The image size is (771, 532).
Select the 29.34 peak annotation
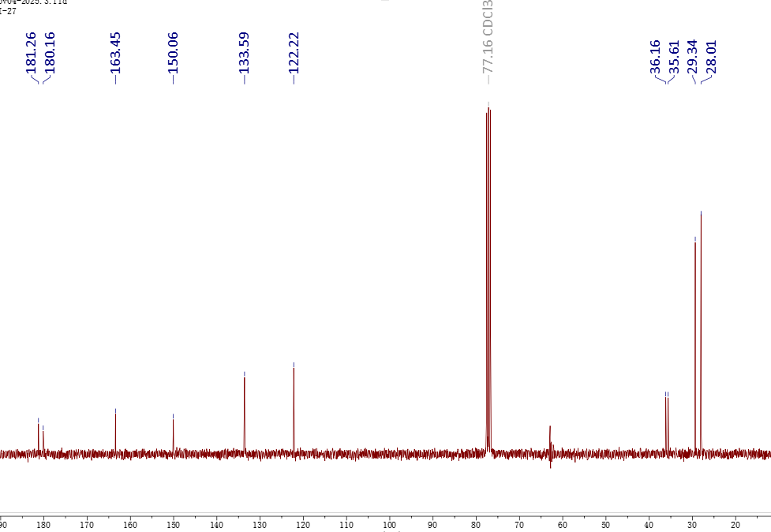pyautogui.click(x=693, y=57)
